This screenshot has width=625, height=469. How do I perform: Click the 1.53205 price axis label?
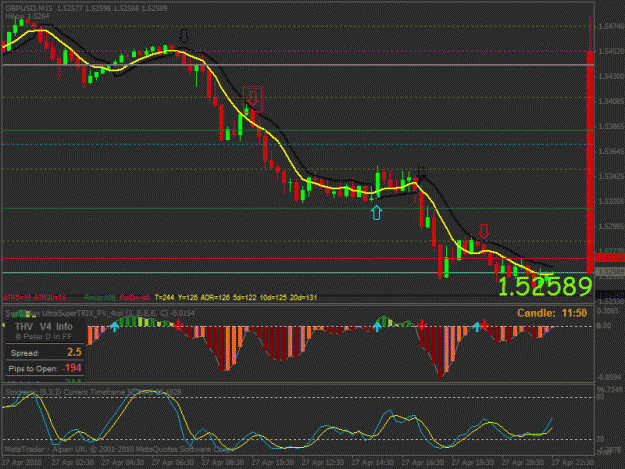611,201
